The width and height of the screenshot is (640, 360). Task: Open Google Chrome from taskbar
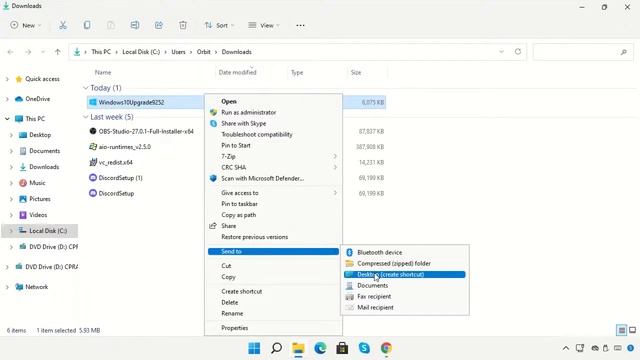386,348
